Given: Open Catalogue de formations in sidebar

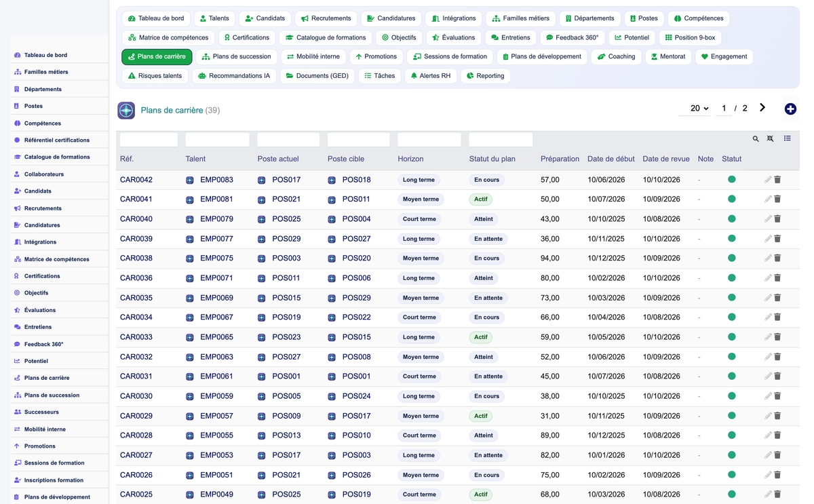Looking at the screenshot, I should [57, 157].
